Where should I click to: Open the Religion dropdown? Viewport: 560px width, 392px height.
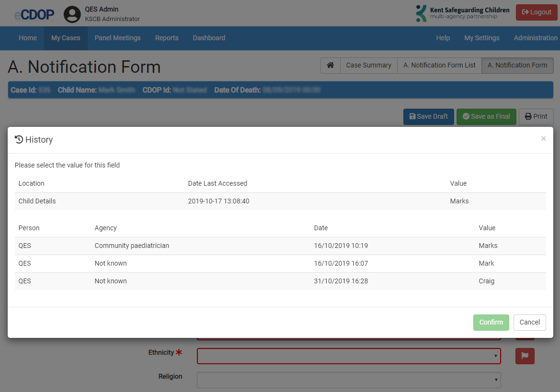tap(349, 380)
